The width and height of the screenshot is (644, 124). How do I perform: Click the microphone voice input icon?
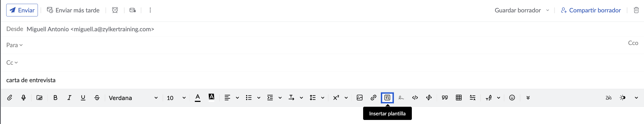click(24, 98)
